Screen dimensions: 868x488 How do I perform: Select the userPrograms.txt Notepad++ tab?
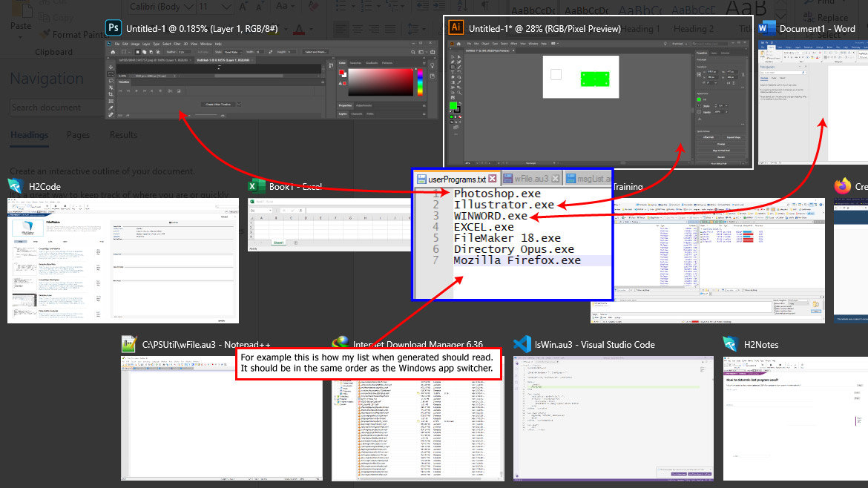[x=457, y=179]
